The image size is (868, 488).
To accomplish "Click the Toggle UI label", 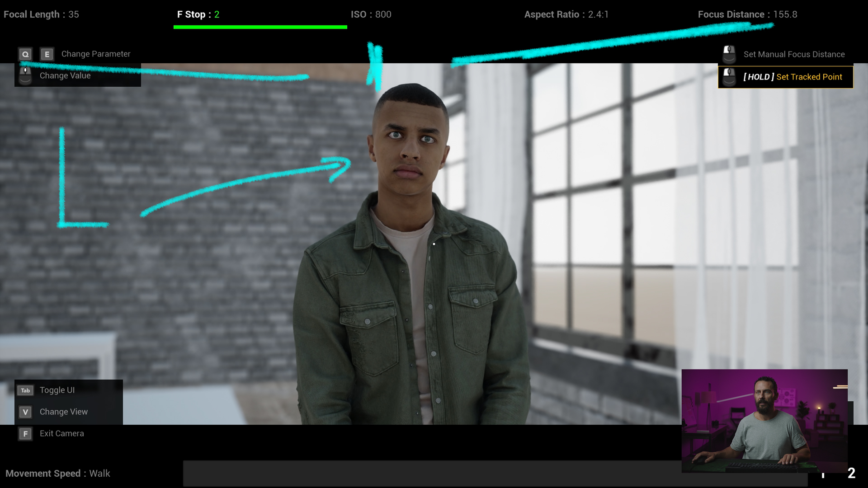I will coord(57,390).
